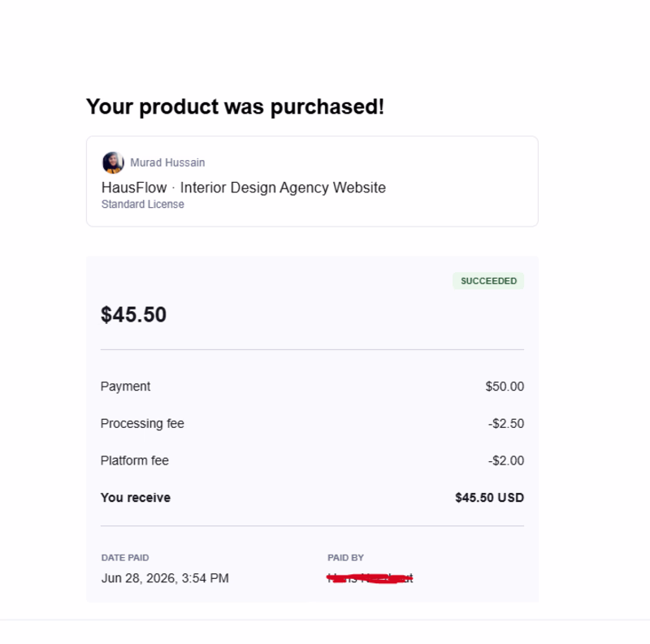Screen dimensions: 650x644
Task: Click the large $45.50 total amount
Action: 133,314
